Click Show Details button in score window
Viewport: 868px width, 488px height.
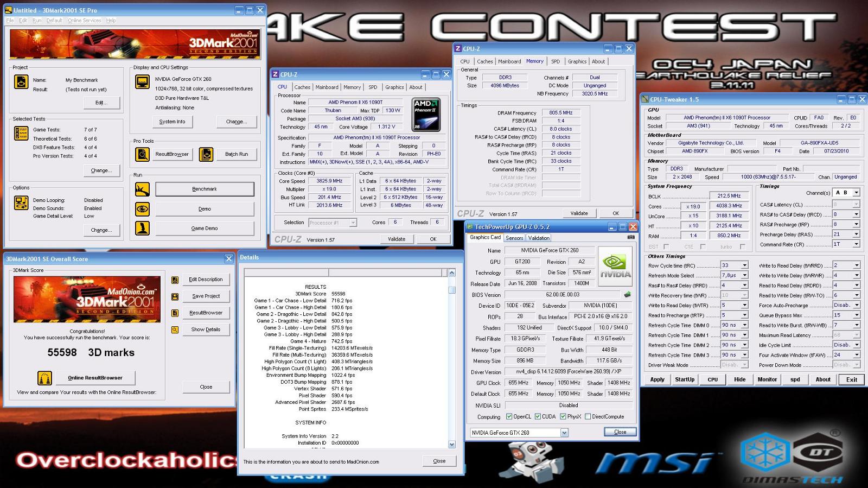206,329
